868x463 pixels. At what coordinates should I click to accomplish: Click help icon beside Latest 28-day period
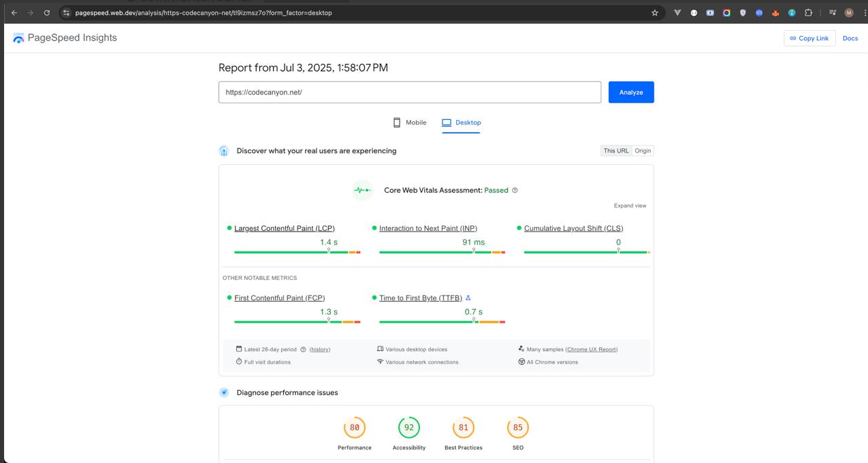point(303,349)
